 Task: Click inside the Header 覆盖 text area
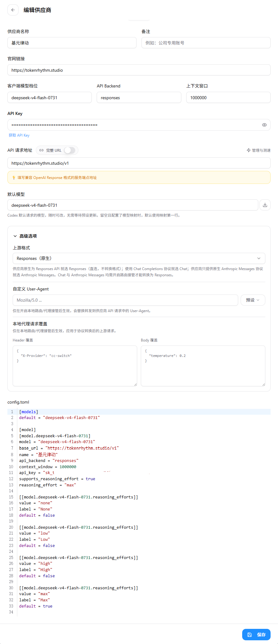tap(75, 366)
